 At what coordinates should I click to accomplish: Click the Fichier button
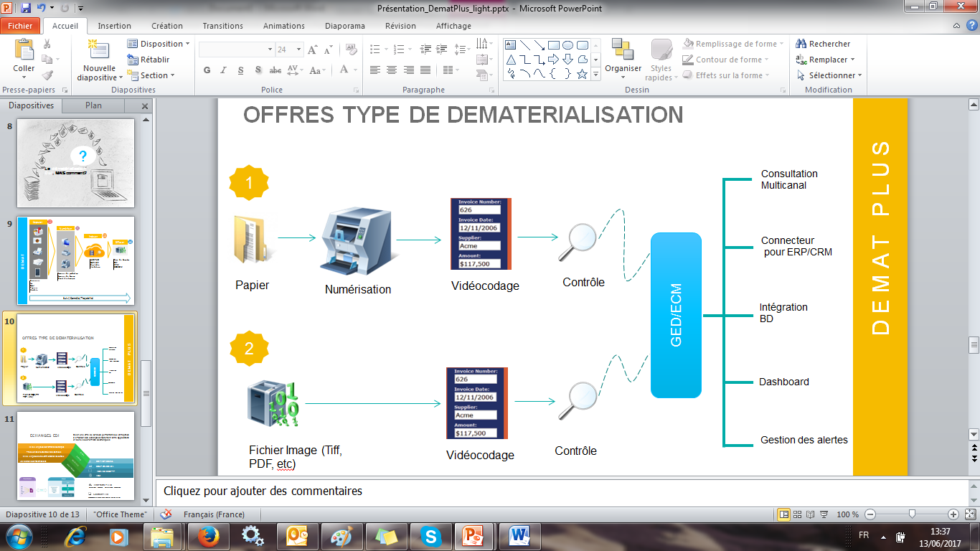click(20, 26)
